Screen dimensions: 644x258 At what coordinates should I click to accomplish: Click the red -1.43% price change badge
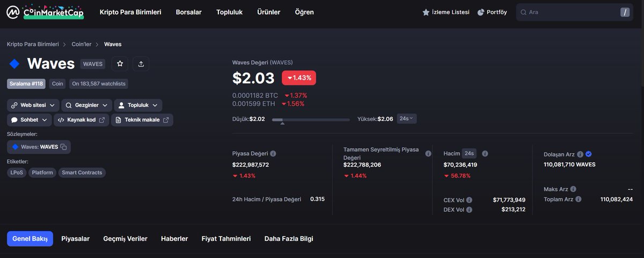click(299, 78)
